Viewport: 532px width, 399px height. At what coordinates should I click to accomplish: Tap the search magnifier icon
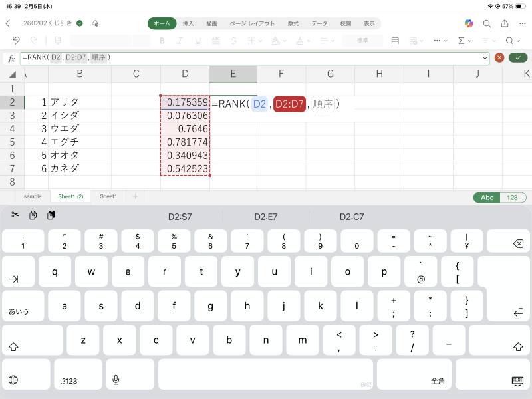[487, 23]
